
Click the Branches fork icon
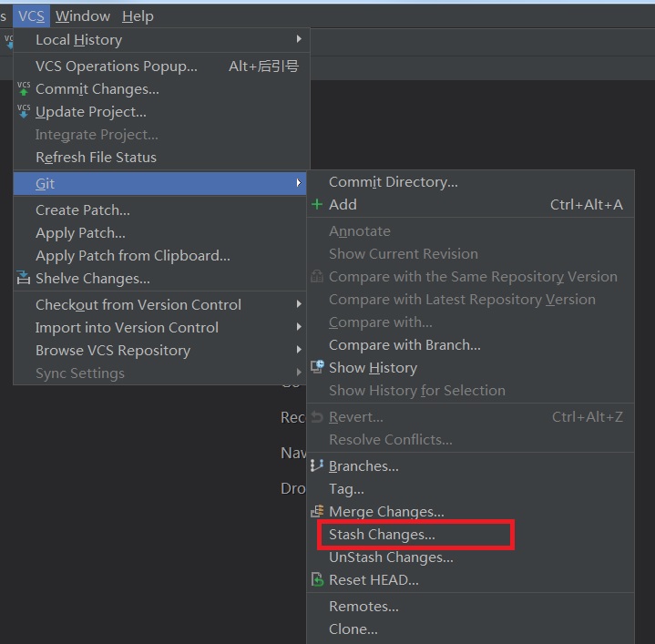(317, 465)
